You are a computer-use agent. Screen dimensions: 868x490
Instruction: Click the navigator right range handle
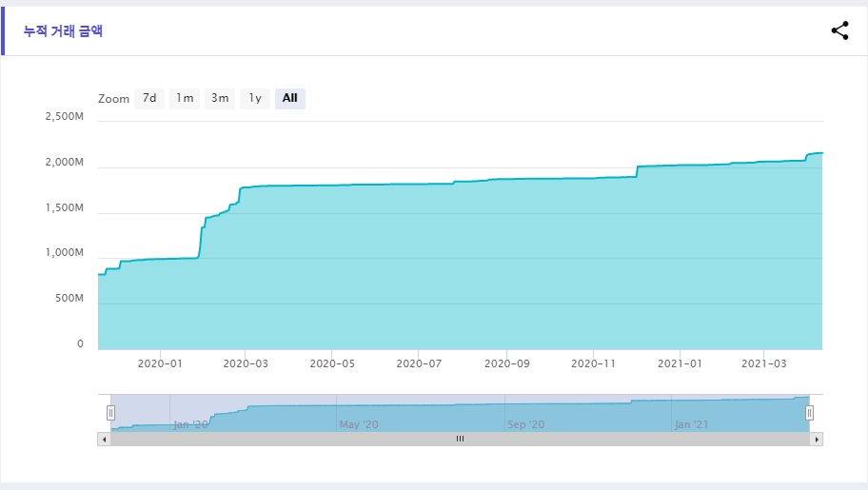point(809,413)
